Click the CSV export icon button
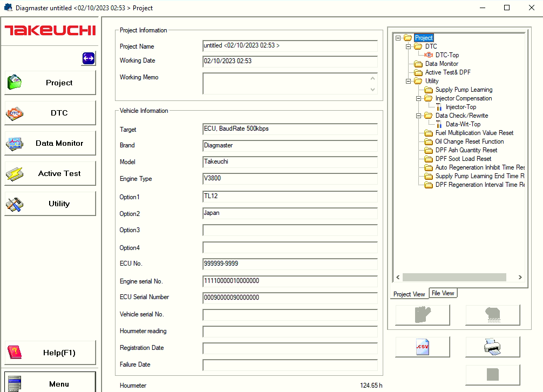This screenshot has width=543, height=392. 423,347
